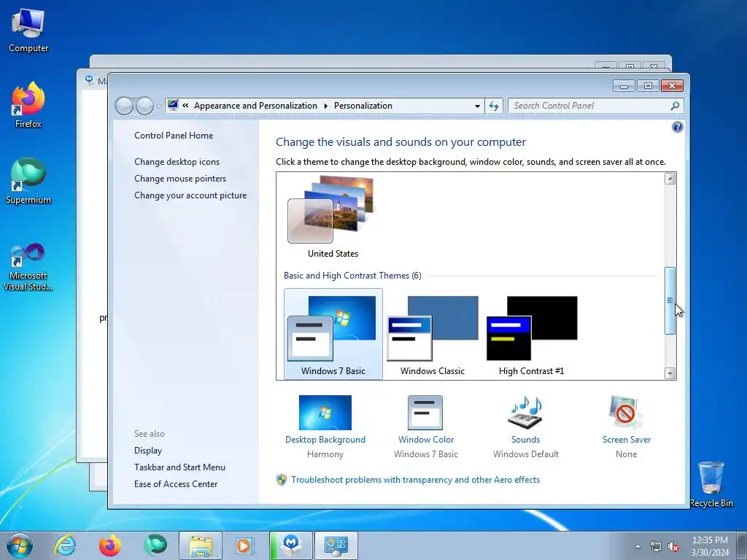
Task: Expand arrow after Appearance and Personalization
Action: click(326, 106)
